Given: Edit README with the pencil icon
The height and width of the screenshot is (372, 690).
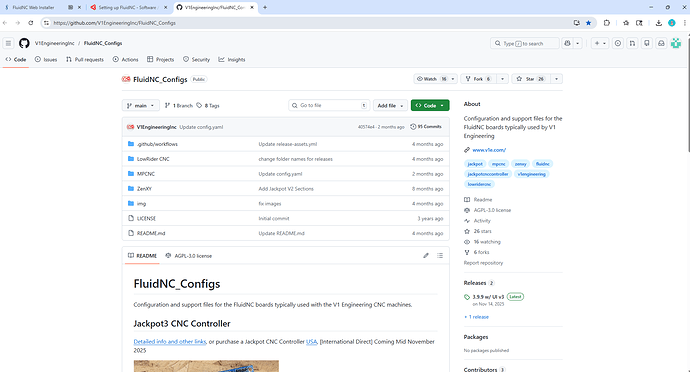Looking at the screenshot, I should 426,255.
